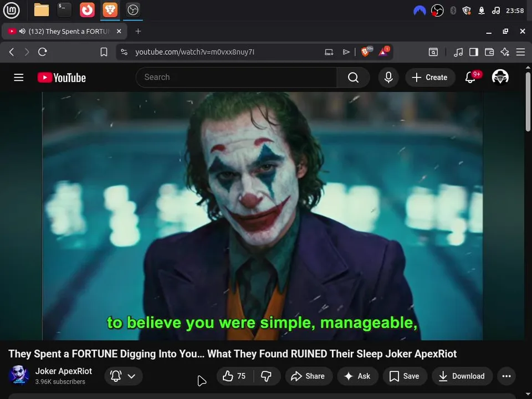The width and height of the screenshot is (532, 399).
Task: Open the tab search toolbar icon
Action: point(433,52)
